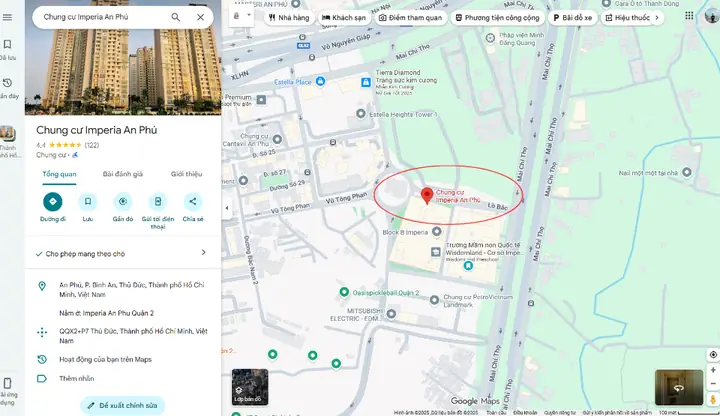
Task: Open the mobile app icon in sidebar
Action: (x=7, y=383)
